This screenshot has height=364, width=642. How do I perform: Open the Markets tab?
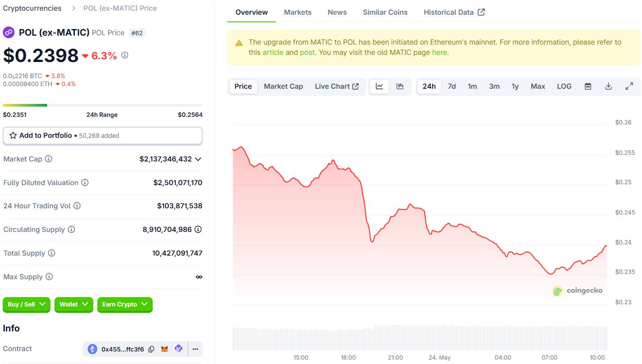pyautogui.click(x=298, y=12)
